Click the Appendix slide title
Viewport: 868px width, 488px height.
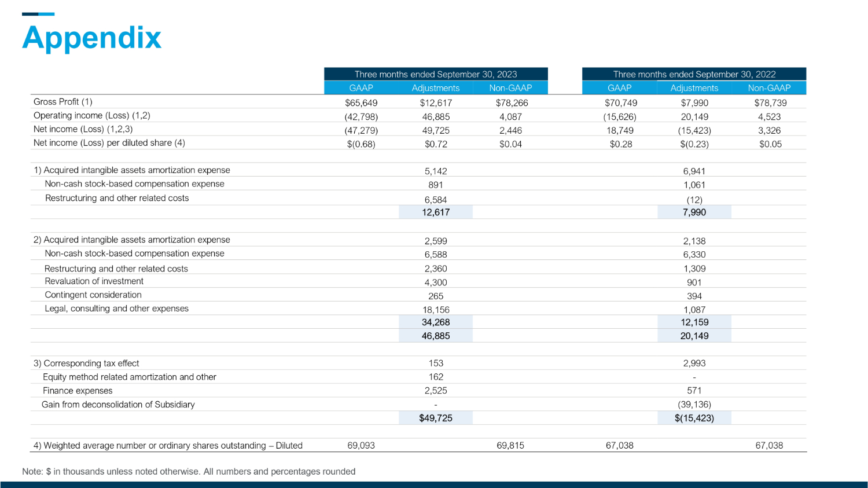click(91, 38)
